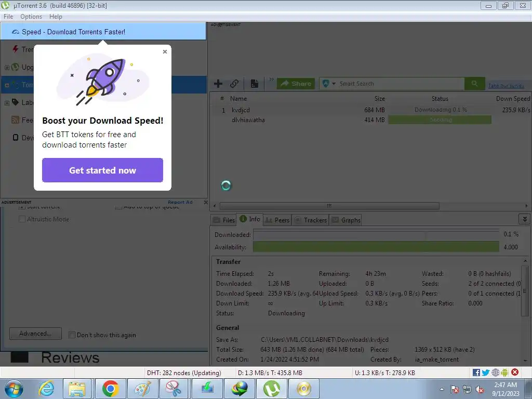The width and height of the screenshot is (532, 399).
Task: Click the Speed - Download Torrents Faster banner
Action: point(103,32)
